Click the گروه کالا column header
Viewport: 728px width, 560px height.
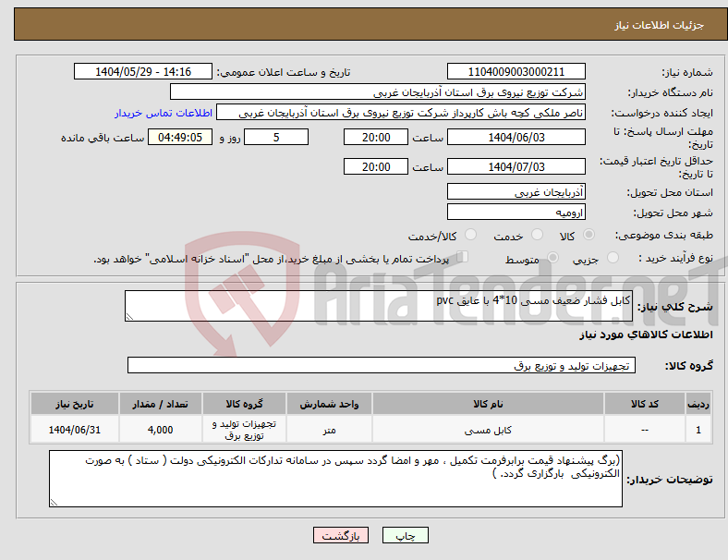click(x=244, y=404)
